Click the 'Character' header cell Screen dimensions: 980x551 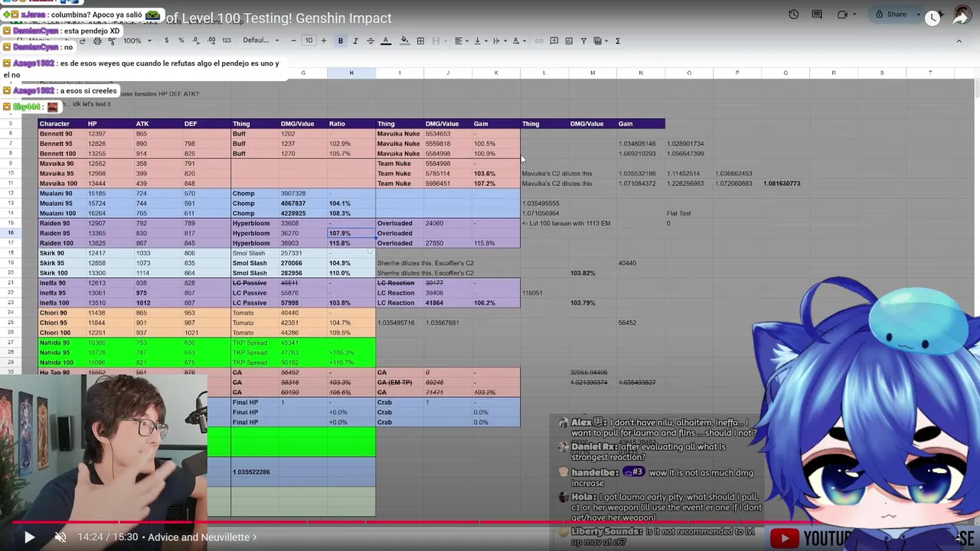(x=63, y=123)
